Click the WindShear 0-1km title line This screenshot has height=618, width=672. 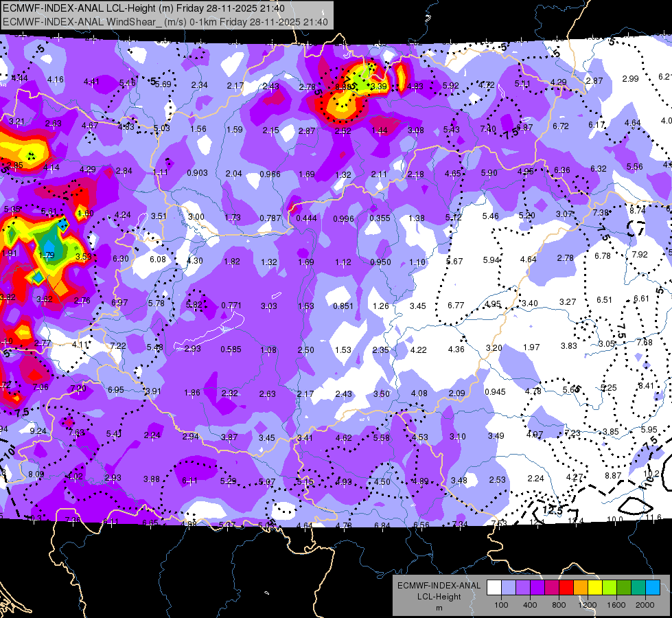[165, 22]
